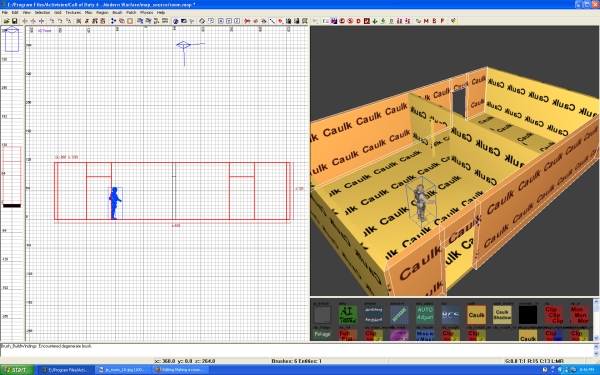Click the save map disk icon
Screen dimensions: 600x375
tap(15, 21)
